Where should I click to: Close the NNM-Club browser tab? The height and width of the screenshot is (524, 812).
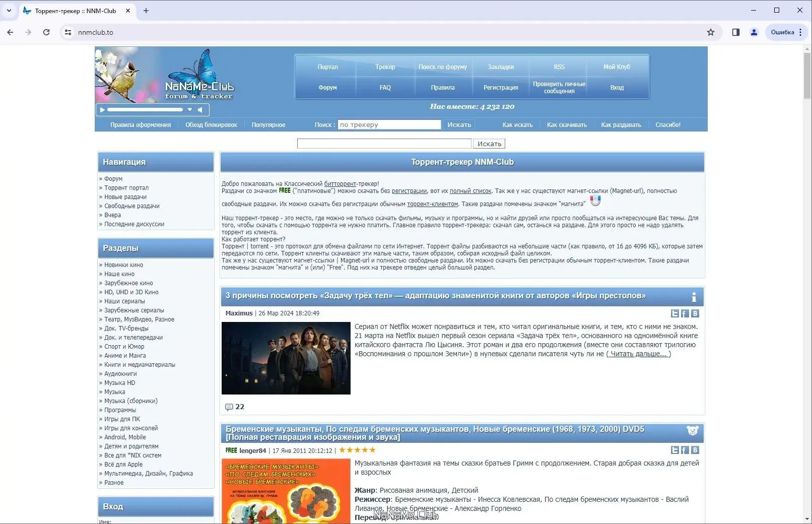[x=128, y=11]
